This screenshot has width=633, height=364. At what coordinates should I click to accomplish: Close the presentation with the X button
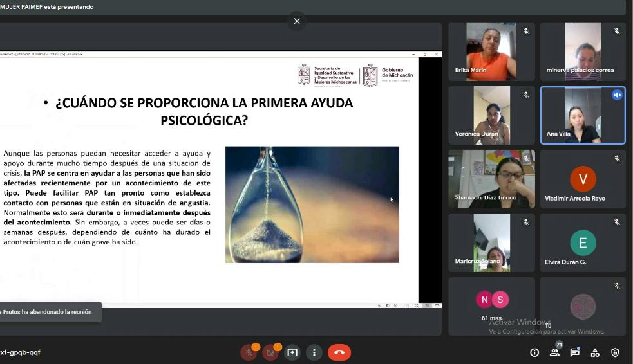tap(297, 21)
